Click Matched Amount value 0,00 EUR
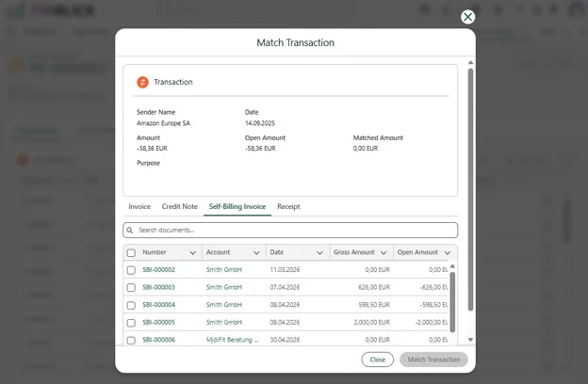The height and width of the screenshot is (384, 588). (x=366, y=149)
